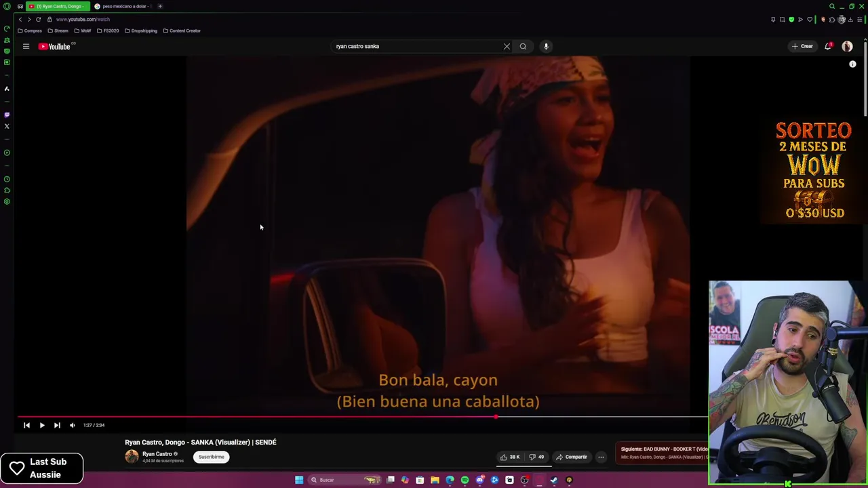The width and height of the screenshot is (868, 488).
Task: Open the Siguiente BAD BUNNY next-video card
Action: 663,453
